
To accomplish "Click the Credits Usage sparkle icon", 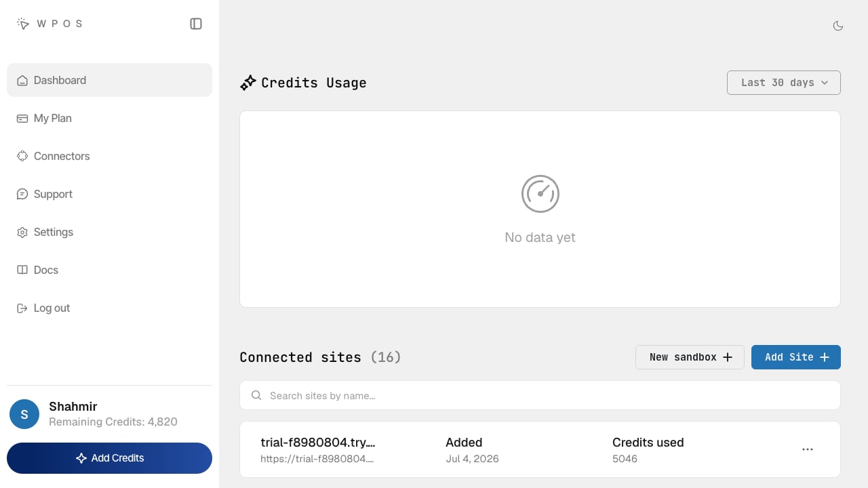I will pos(248,83).
